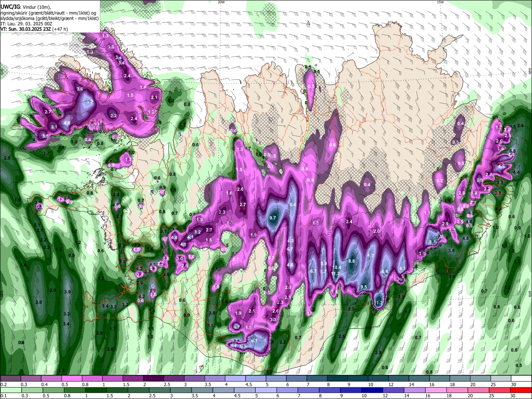Select the light pink swatch between 16 and 18 in the lower legend row
Screen dimensions: 532x399
coord(436,390)
